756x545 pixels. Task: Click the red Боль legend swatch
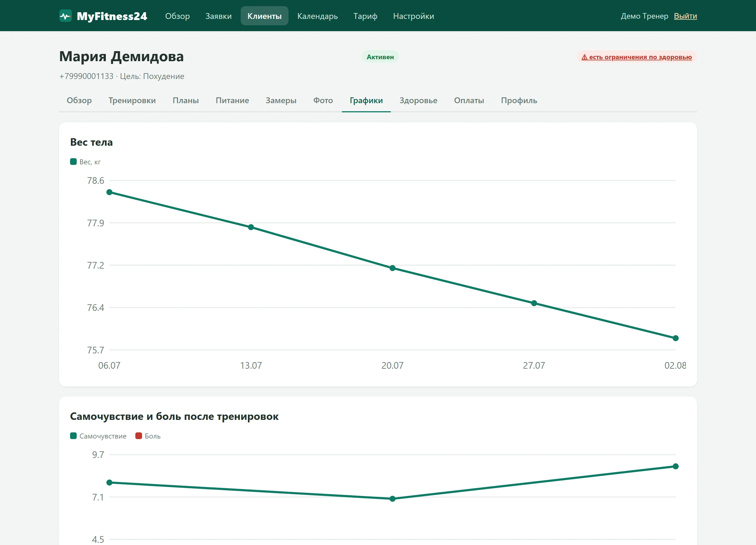139,436
